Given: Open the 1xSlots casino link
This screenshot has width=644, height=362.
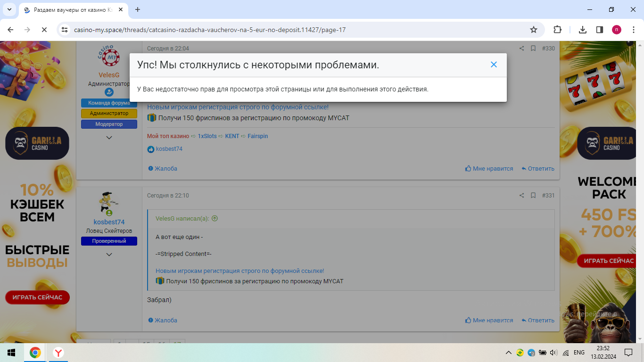Looking at the screenshot, I should click(207, 136).
